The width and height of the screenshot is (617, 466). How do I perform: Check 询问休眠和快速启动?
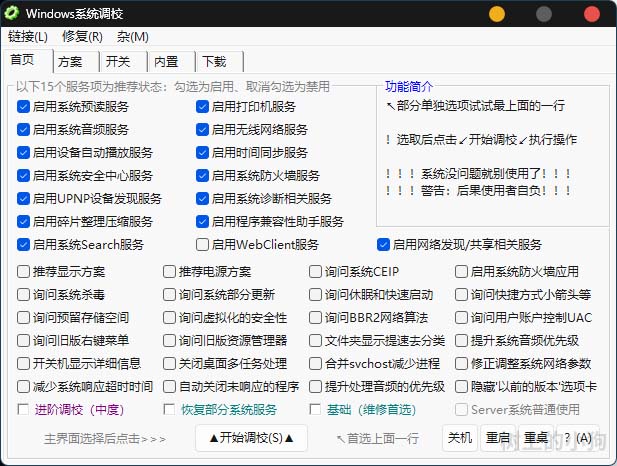(x=315, y=294)
